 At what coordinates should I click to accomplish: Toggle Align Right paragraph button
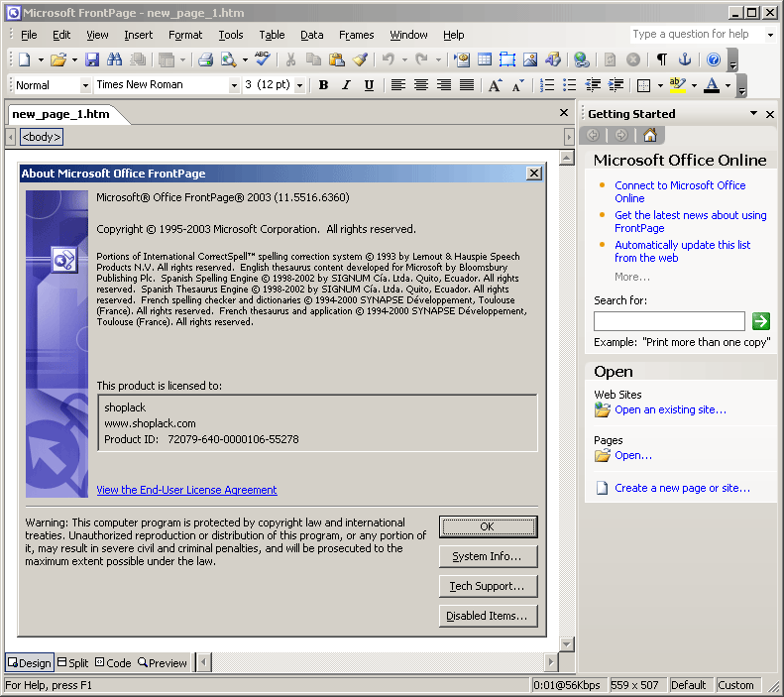pos(444,85)
